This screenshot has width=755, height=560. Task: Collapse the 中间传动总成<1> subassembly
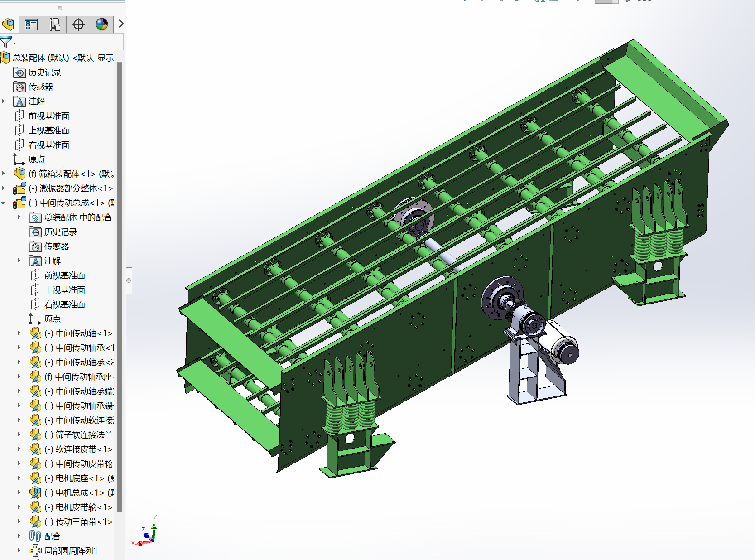[4, 203]
